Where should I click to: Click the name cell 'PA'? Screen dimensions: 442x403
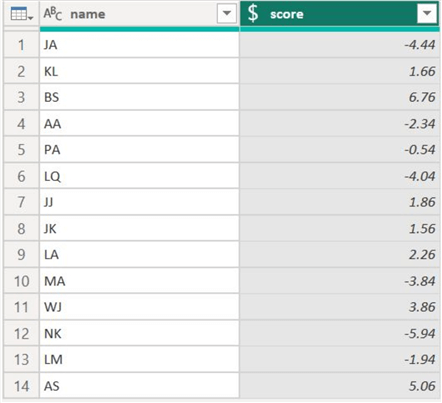[139, 150]
